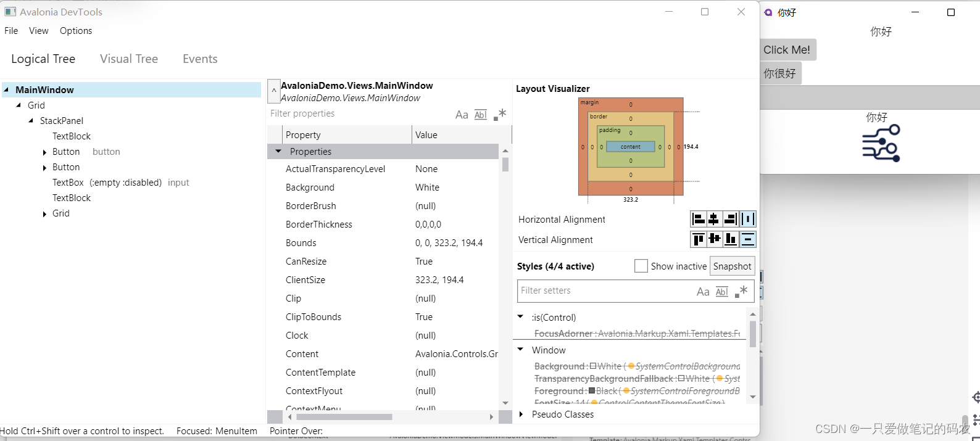
Task: Set vertical alignment to center
Action: pos(714,239)
